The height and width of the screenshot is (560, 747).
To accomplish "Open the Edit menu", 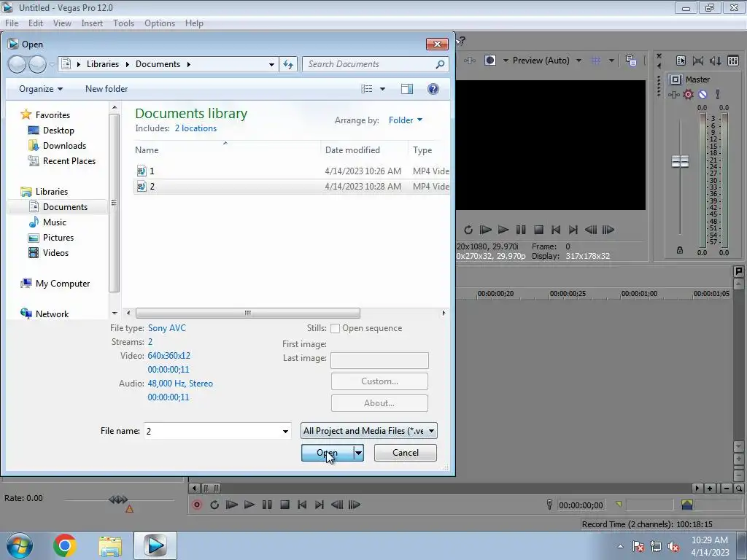I will tap(35, 23).
